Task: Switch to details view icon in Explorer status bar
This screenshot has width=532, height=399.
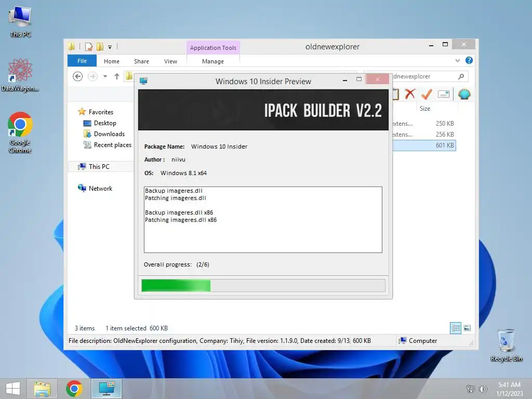Action: point(455,328)
